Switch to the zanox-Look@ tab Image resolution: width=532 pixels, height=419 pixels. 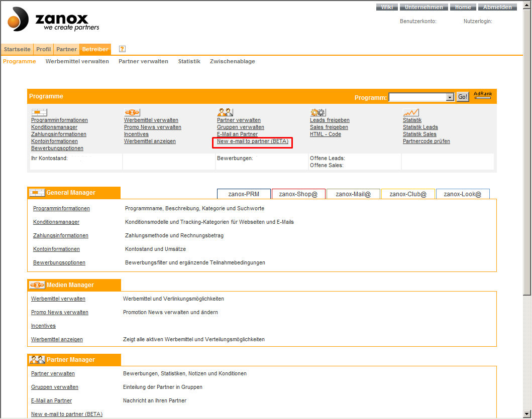[x=463, y=194]
